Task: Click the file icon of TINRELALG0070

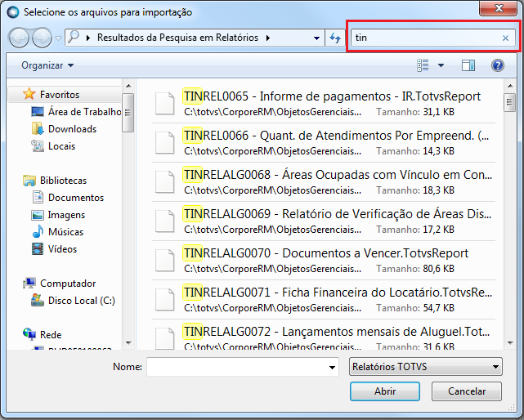Action: pyautogui.click(x=165, y=260)
